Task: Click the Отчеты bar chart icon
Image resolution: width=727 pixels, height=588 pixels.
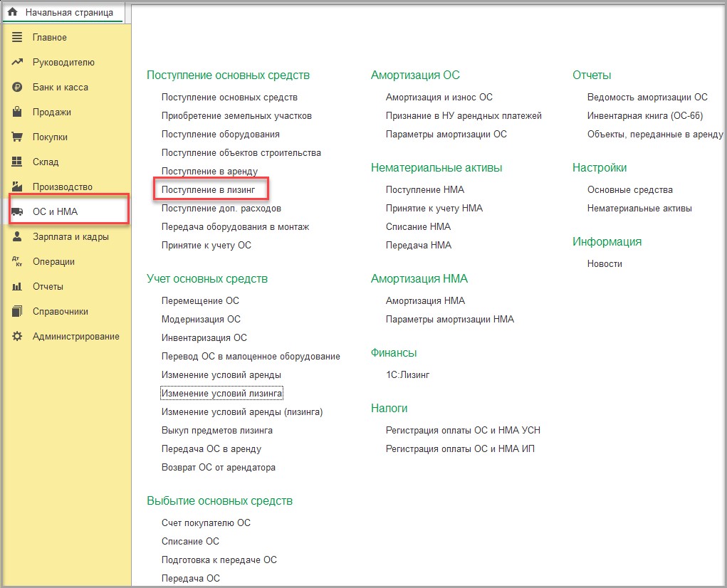Action: (17, 286)
